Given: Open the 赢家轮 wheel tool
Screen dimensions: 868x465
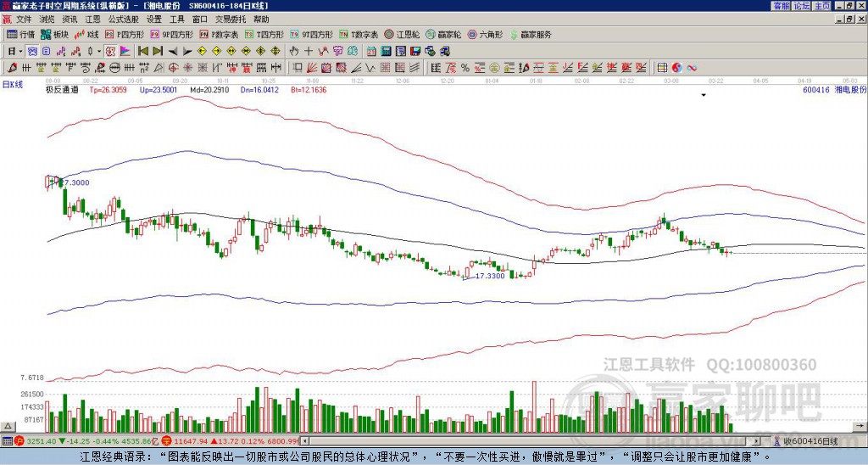Looking at the screenshot, I should (x=443, y=34).
